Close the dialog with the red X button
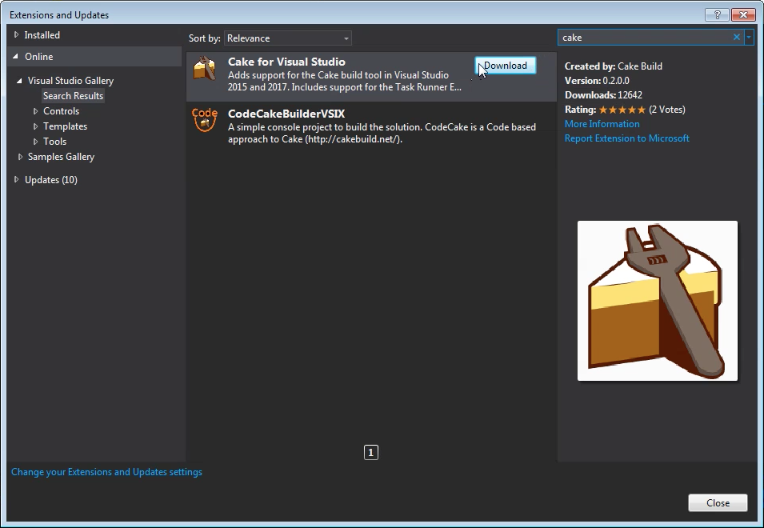This screenshot has width=764, height=528. coord(744,15)
